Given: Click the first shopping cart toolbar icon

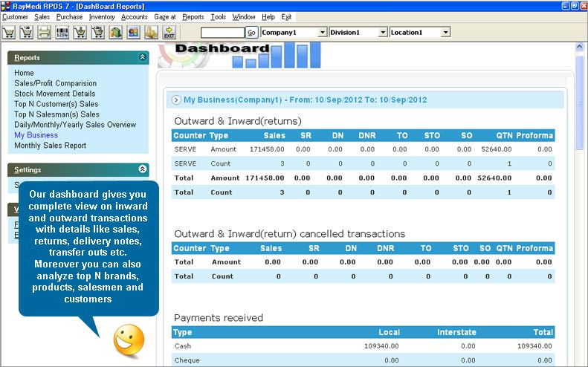Looking at the screenshot, I should coord(10,33).
